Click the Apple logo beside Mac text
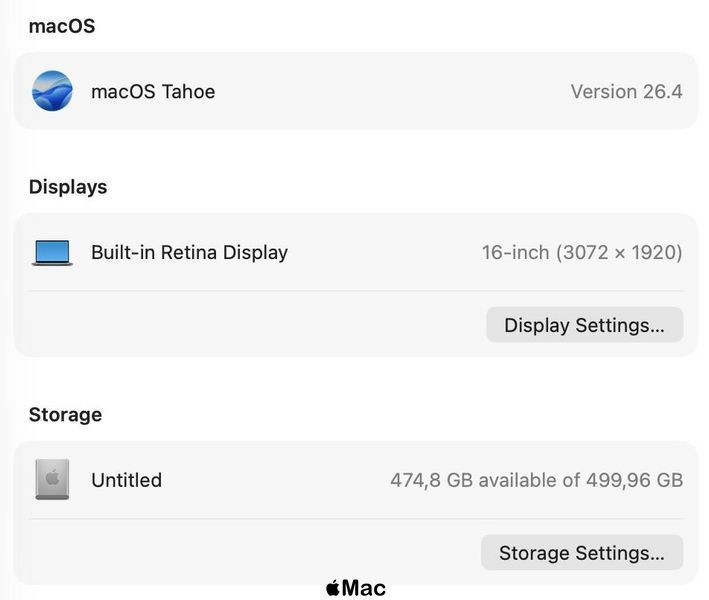Screen dimensions: 709x600 click(333, 588)
